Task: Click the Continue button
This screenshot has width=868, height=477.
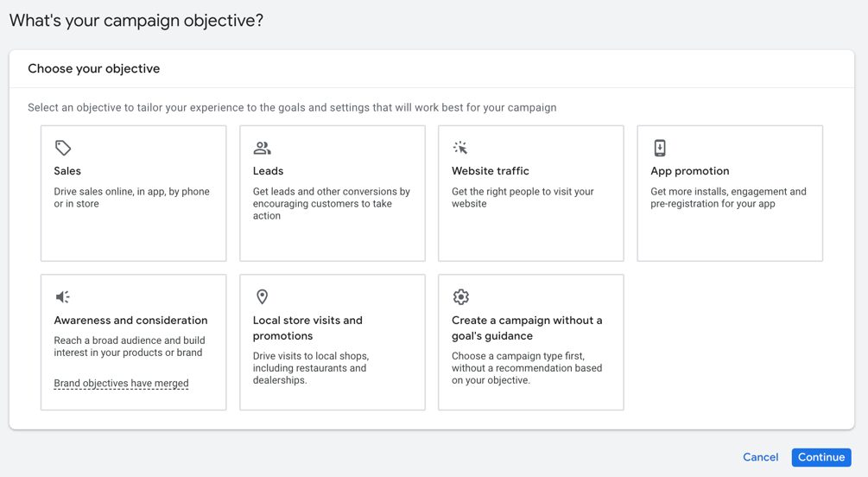Action: (x=821, y=457)
